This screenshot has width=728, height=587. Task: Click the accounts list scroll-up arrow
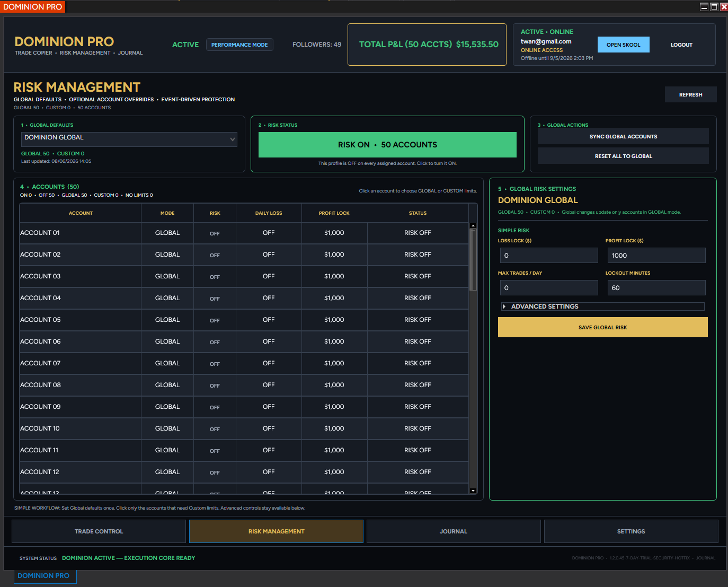[x=473, y=226]
